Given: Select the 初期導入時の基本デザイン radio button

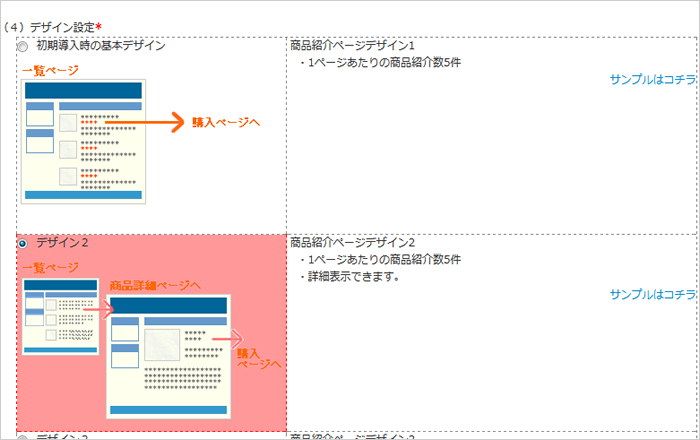Looking at the screenshot, I should pyautogui.click(x=22, y=46).
